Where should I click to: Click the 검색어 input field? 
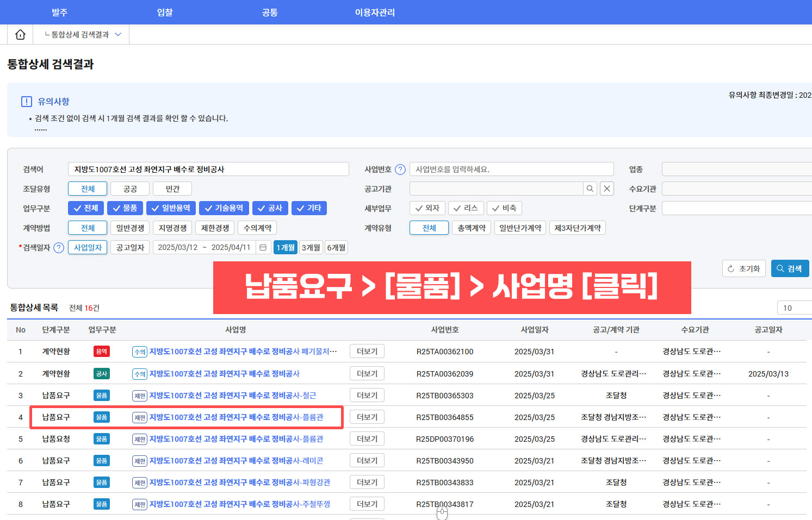208,169
